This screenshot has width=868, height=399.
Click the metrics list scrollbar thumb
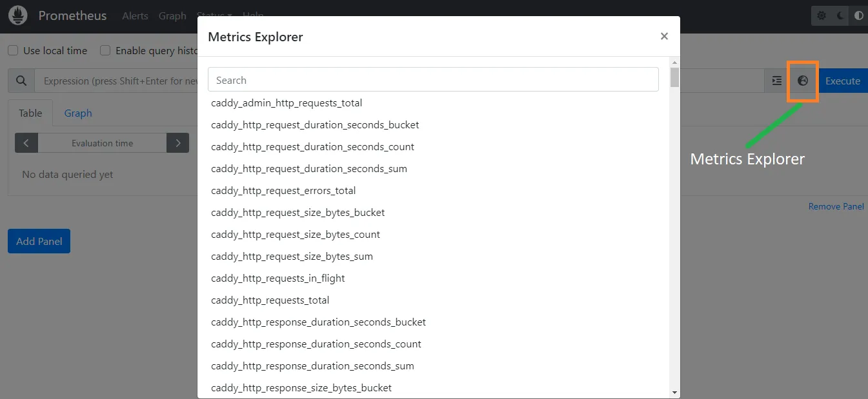pos(674,77)
